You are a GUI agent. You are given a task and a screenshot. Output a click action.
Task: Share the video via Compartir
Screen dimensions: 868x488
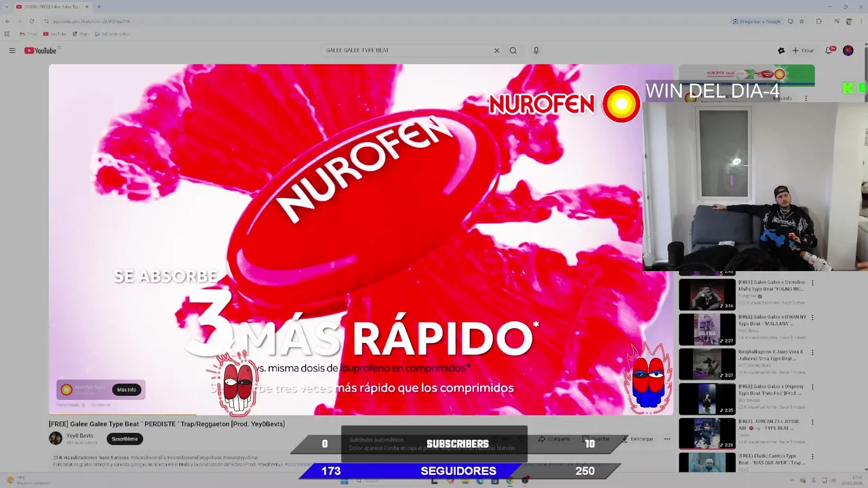tap(555, 439)
